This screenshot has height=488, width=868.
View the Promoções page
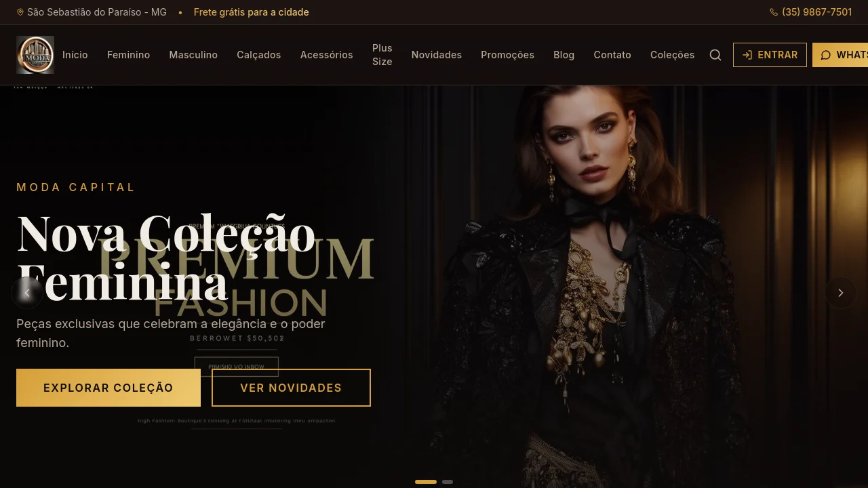507,55
